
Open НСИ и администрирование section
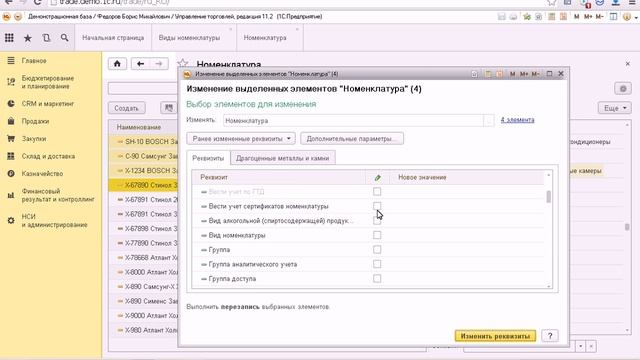(54, 220)
